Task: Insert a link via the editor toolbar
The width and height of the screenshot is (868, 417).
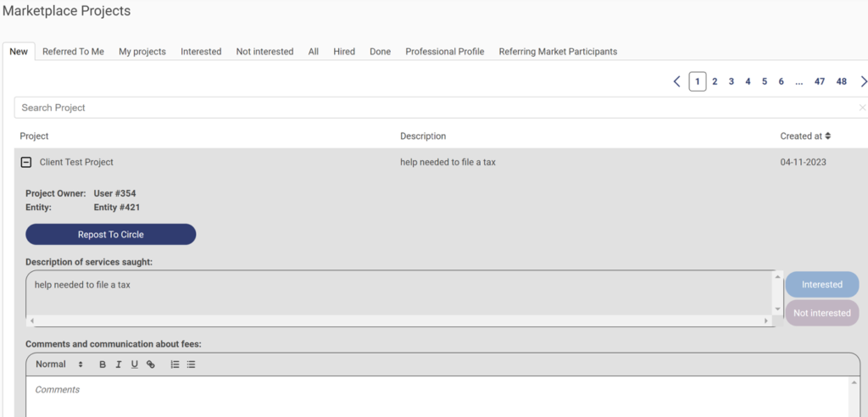Action: coord(151,364)
